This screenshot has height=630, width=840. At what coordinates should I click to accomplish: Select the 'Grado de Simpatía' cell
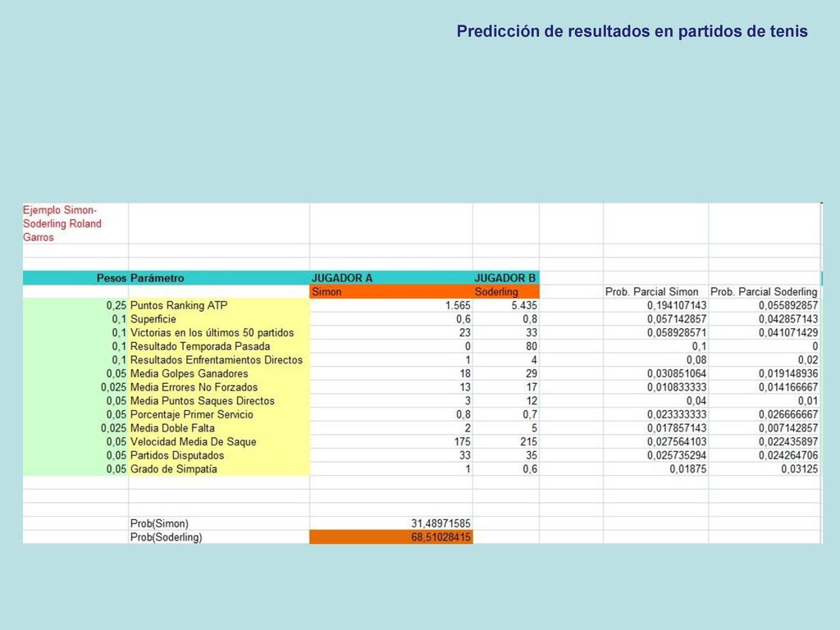click(219, 469)
